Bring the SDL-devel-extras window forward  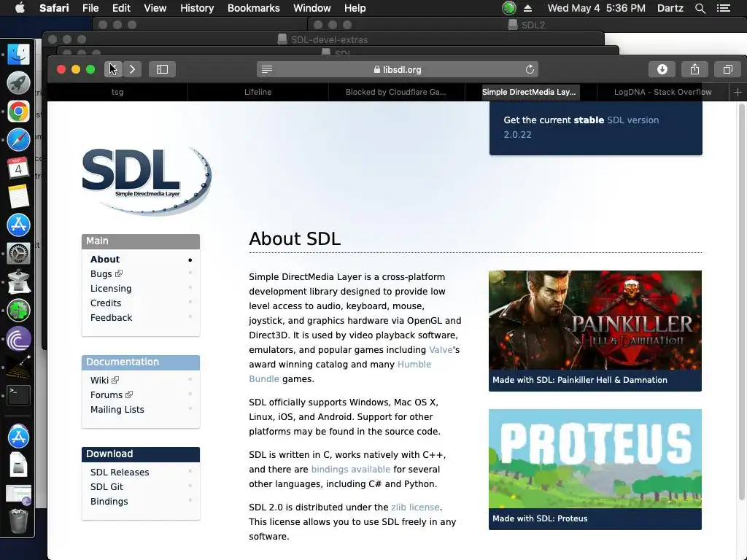322,39
